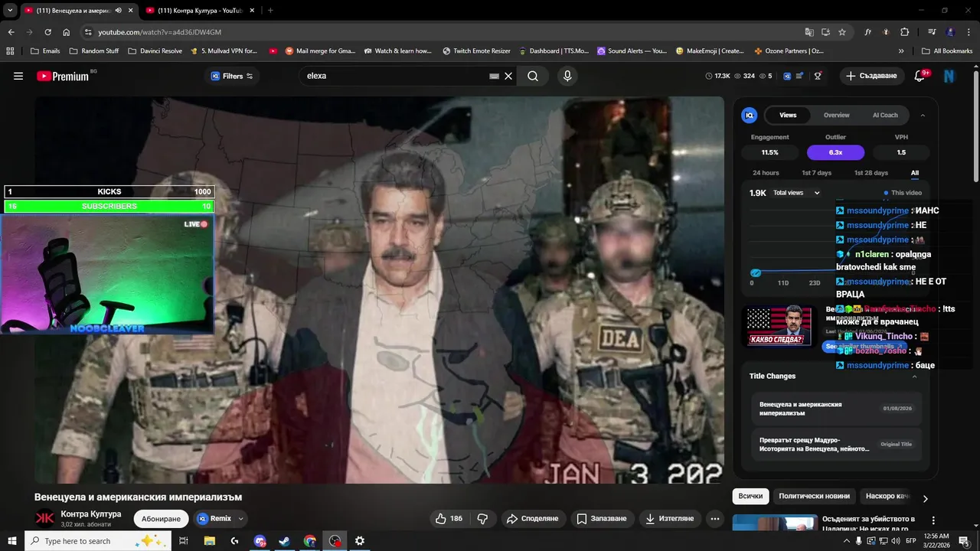Screen dimensions: 980x551
Task: Open Settings gear on the taskbar
Action: pyautogui.click(x=359, y=541)
